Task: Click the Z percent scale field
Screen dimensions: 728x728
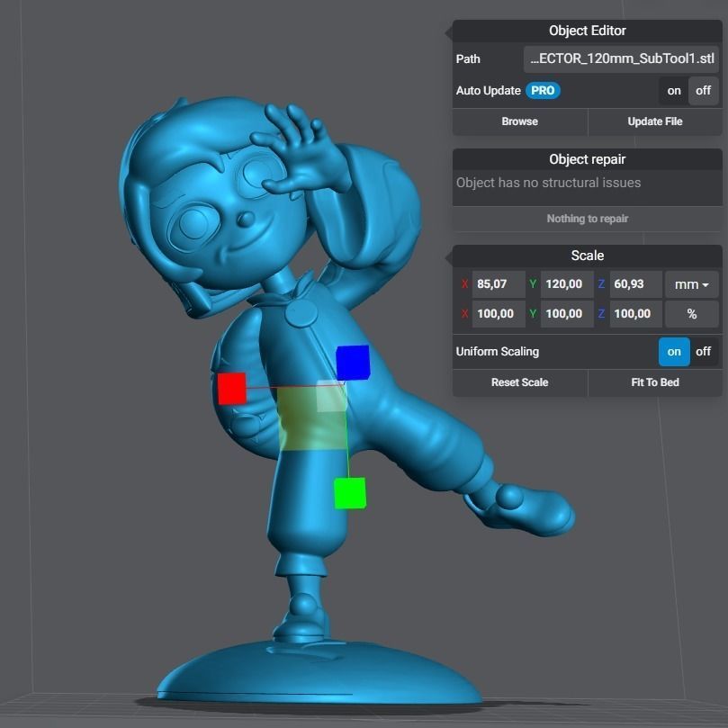Action: tap(635, 314)
